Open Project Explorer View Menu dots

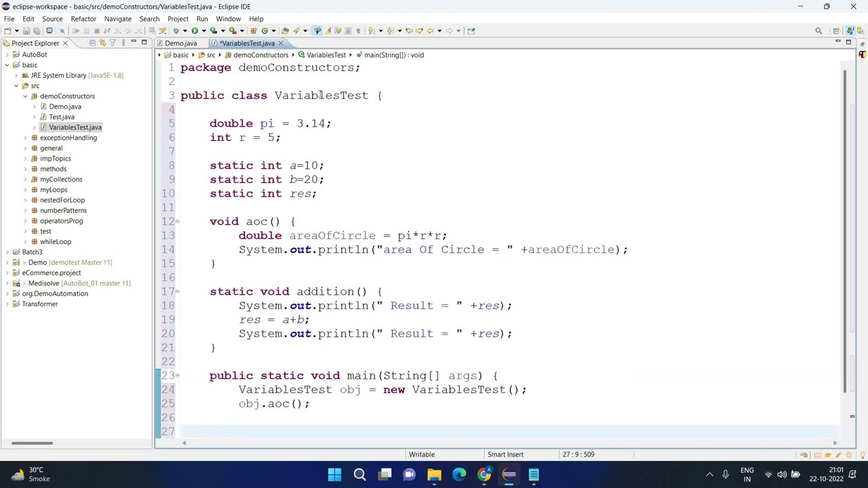point(123,43)
